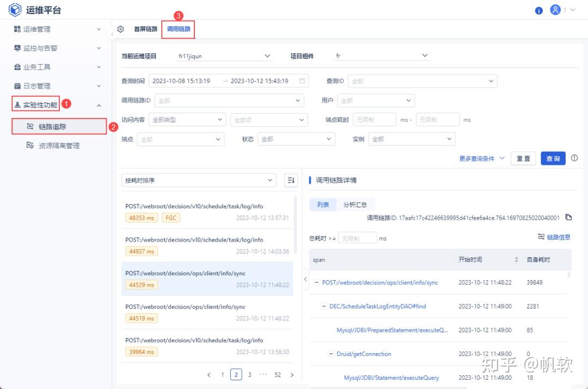Select trace with 44529 ms
Image resolution: width=588 pixels, height=389 pixels.
pos(207,279)
